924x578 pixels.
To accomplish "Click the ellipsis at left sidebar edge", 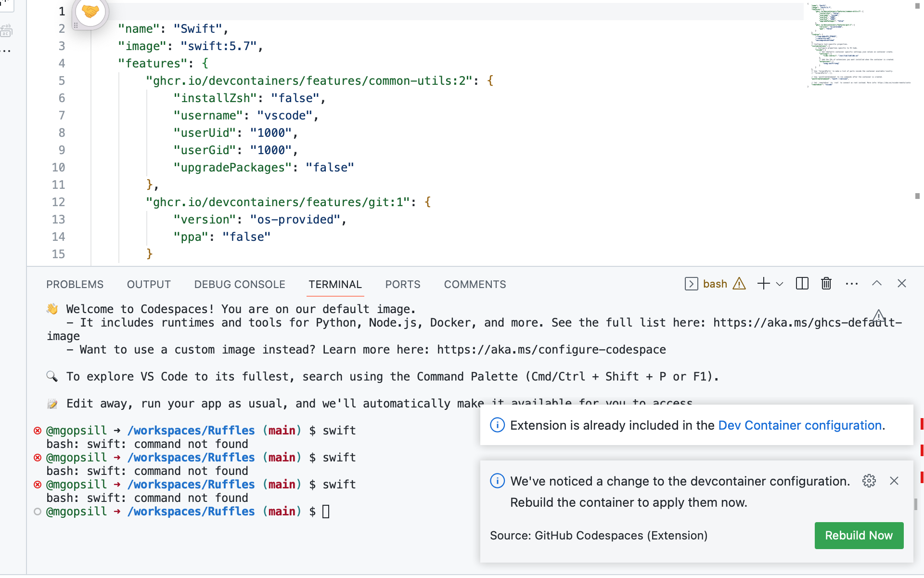I will click(5, 50).
